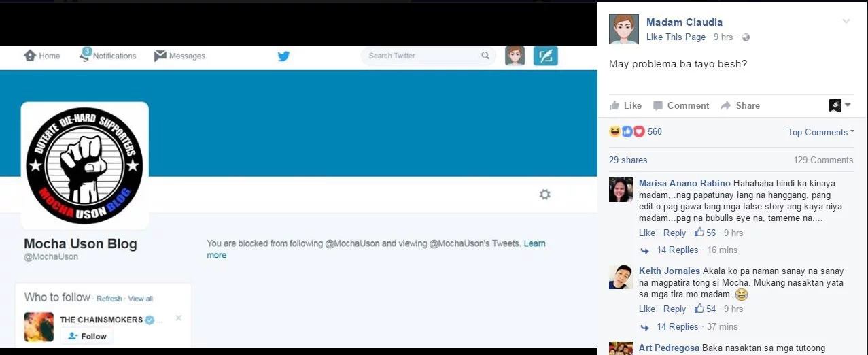Image resolution: width=868 pixels, height=355 pixels.
Task: Focus the Search Twitter field
Action: 428,56
